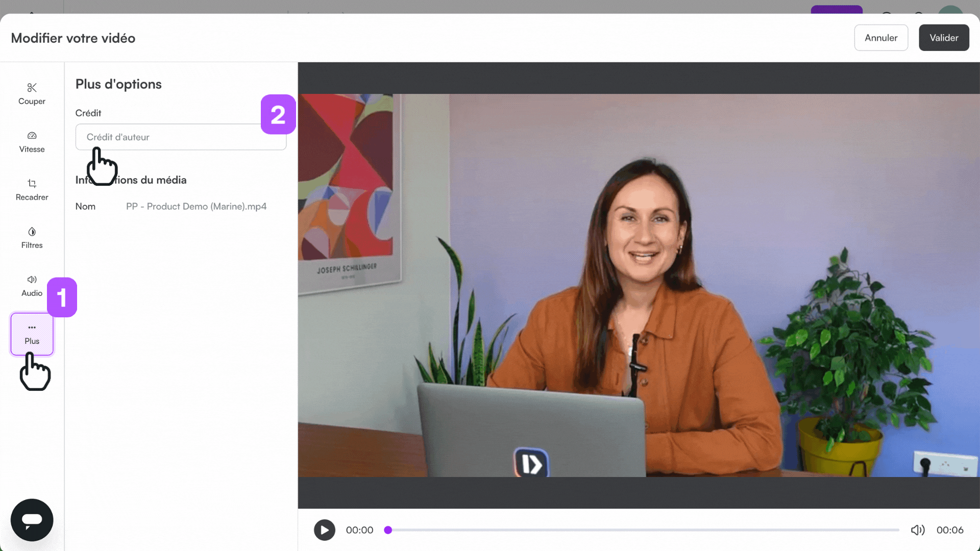Viewport: 980px width, 551px height.
Task: Click the video preview frame
Action: 638,286
